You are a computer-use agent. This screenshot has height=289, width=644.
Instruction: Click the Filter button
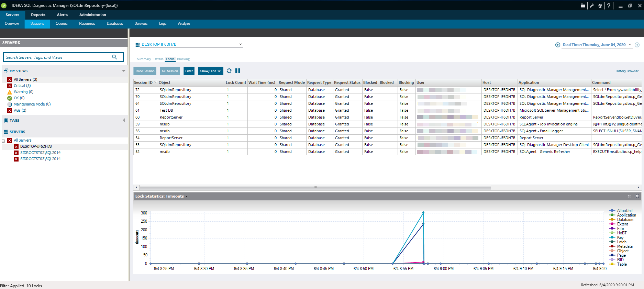189,71
